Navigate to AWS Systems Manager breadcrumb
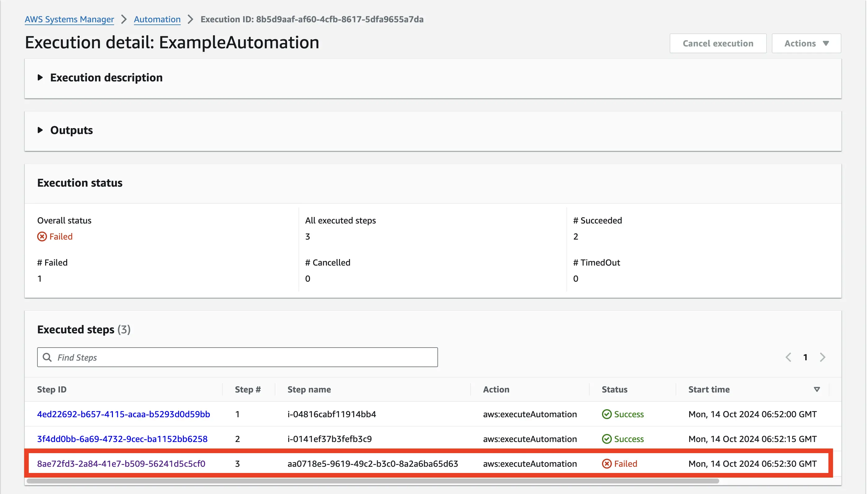The width and height of the screenshot is (868, 494). click(x=69, y=19)
